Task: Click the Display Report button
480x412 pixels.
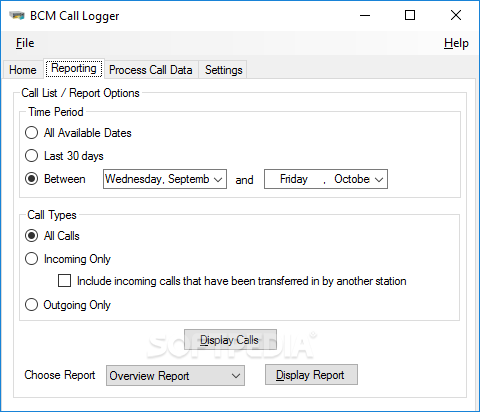Action: [x=311, y=375]
